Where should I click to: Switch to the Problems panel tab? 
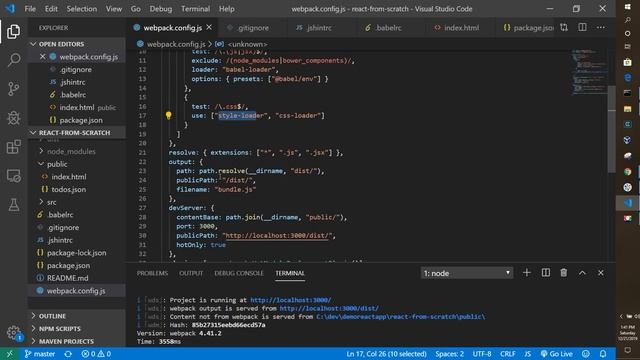click(152, 273)
